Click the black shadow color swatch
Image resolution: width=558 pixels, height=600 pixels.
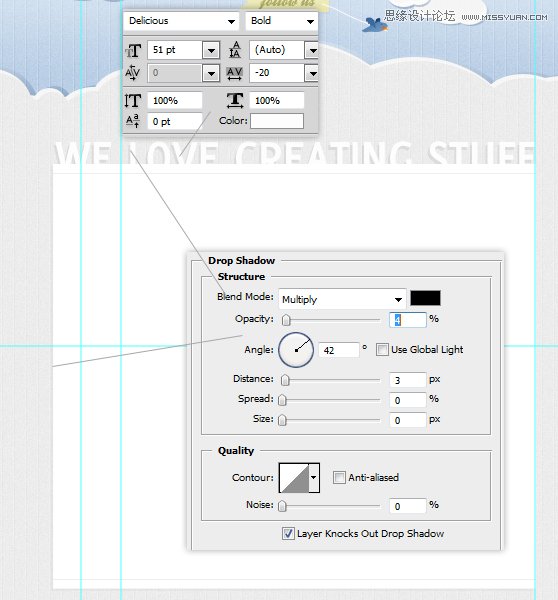coord(425,298)
